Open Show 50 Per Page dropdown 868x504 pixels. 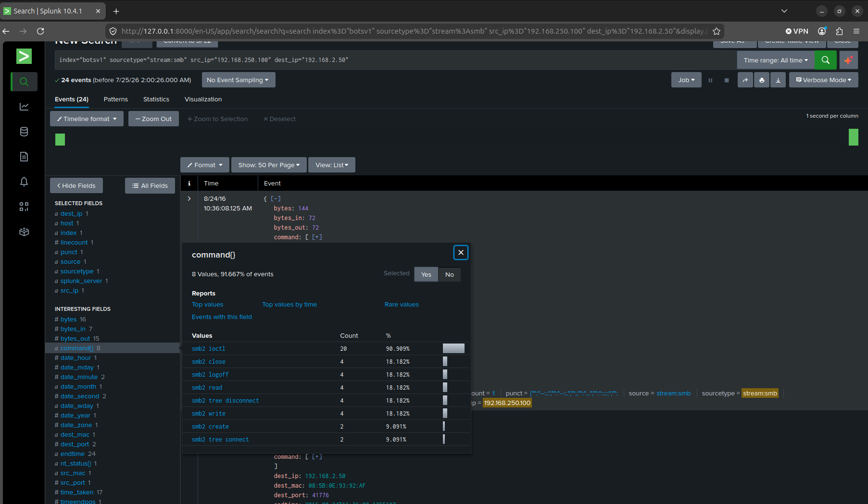(x=269, y=165)
